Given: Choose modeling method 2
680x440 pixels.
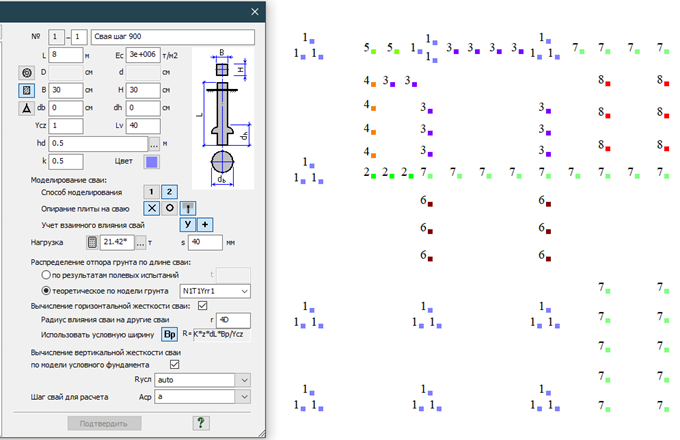Looking at the screenshot, I should pyautogui.click(x=170, y=192).
